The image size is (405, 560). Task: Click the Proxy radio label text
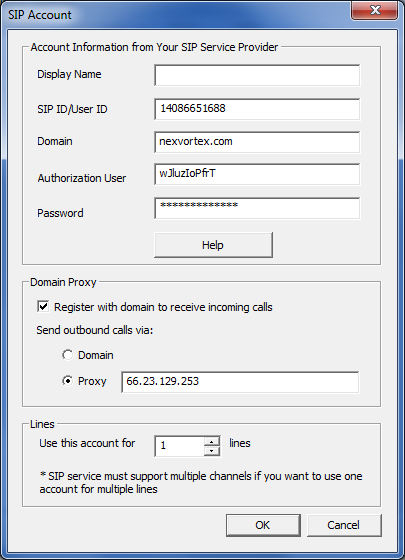click(x=92, y=381)
